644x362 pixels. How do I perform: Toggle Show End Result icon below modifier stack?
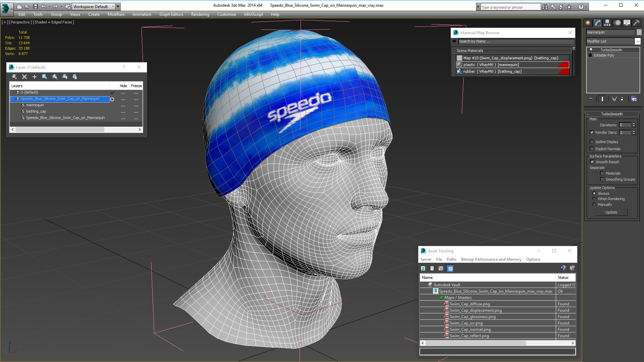pos(602,99)
